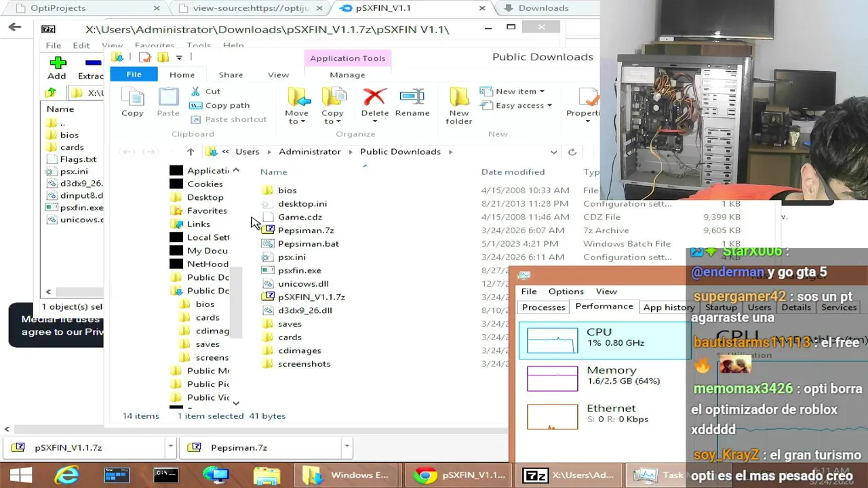
Task: Open the Manage ribbon tab
Action: coord(347,75)
